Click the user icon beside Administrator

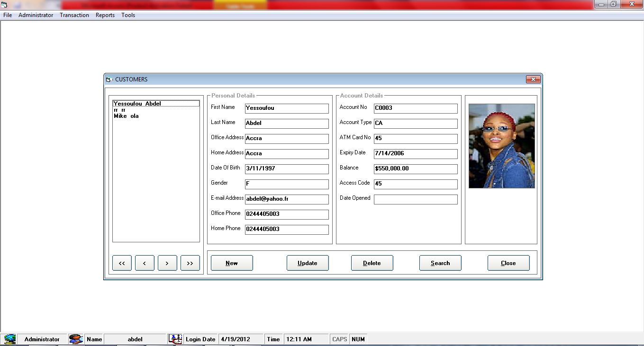76,339
